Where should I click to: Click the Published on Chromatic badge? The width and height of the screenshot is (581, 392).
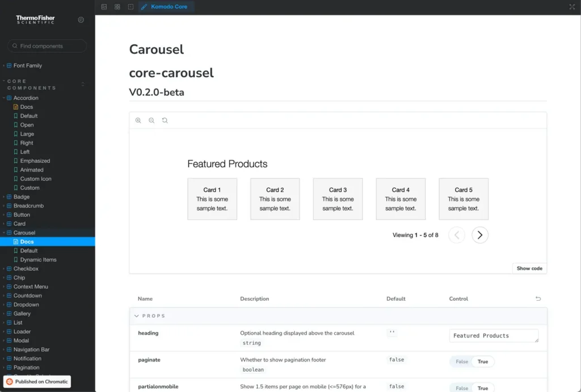(x=37, y=382)
